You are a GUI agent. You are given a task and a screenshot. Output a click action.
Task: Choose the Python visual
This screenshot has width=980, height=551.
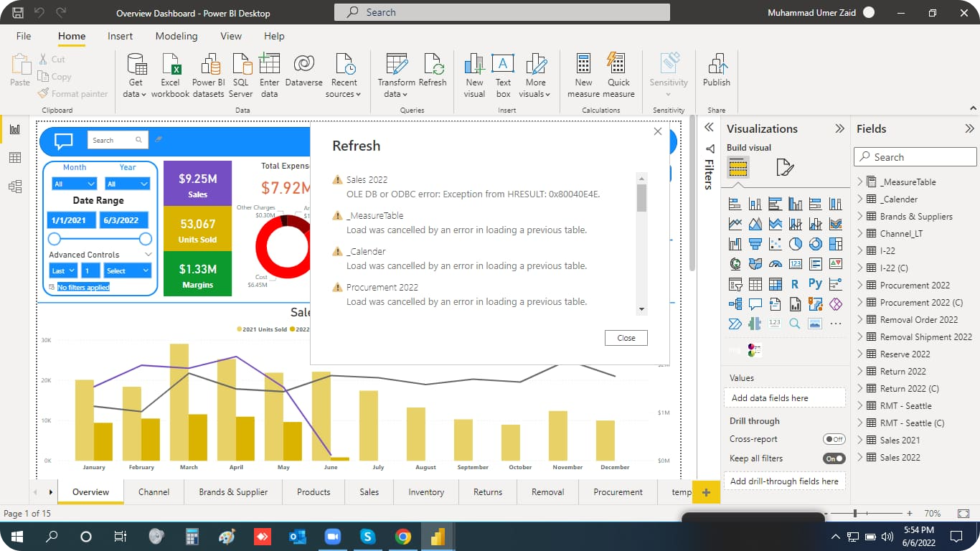[815, 284]
